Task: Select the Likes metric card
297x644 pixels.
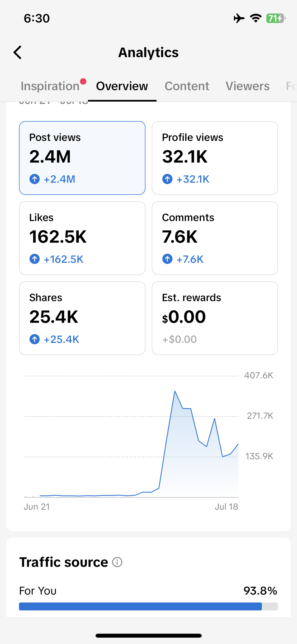Action: click(82, 238)
